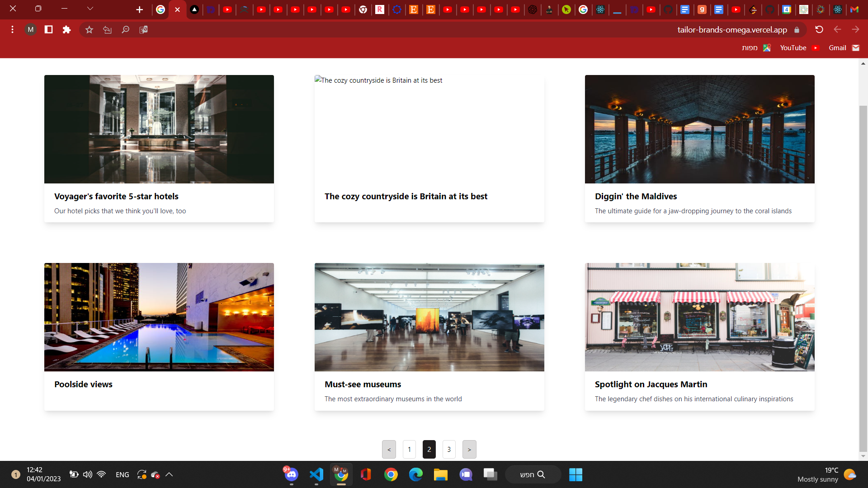Open the M profile avatar

click(30, 29)
